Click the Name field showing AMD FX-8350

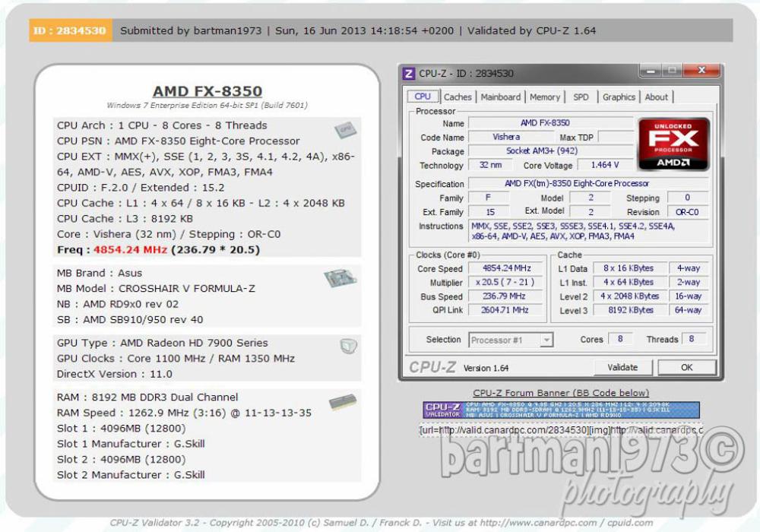pos(550,123)
